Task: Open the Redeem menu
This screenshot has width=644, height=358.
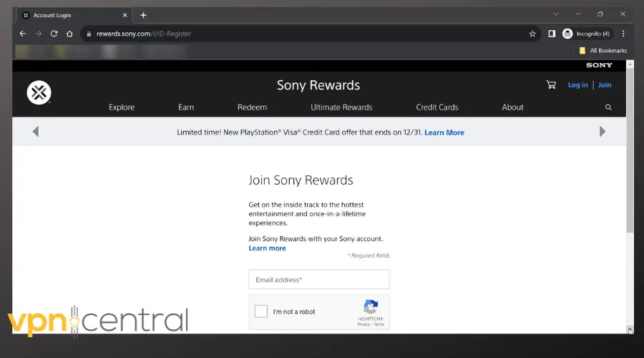Action: point(252,107)
